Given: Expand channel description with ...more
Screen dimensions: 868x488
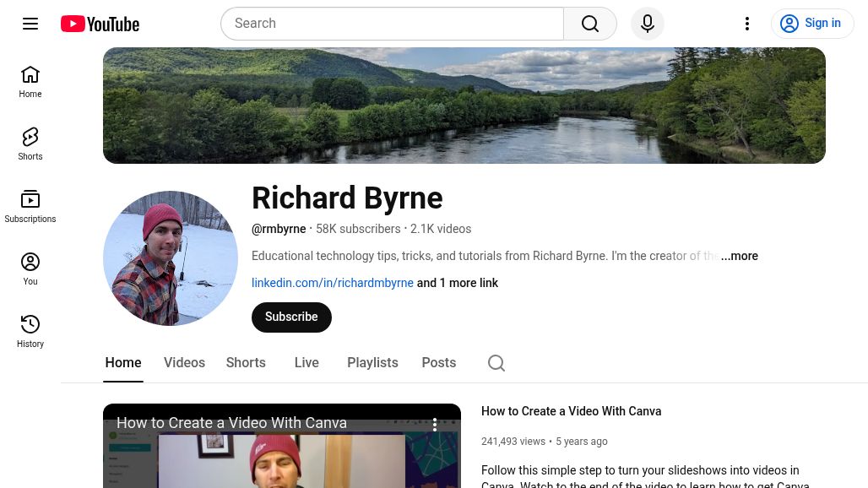Looking at the screenshot, I should (740, 256).
